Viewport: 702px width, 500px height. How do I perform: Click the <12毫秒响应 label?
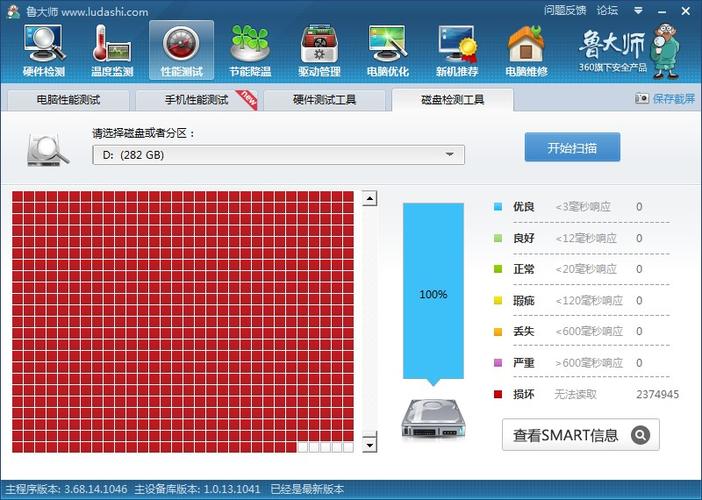point(586,238)
